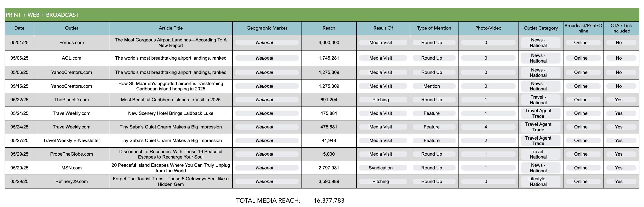The width and height of the screenshot is (644, 207).
Task: Open Outlet Category dropdown showing Lifestyle - National
Action: click(x=541, y=182)
